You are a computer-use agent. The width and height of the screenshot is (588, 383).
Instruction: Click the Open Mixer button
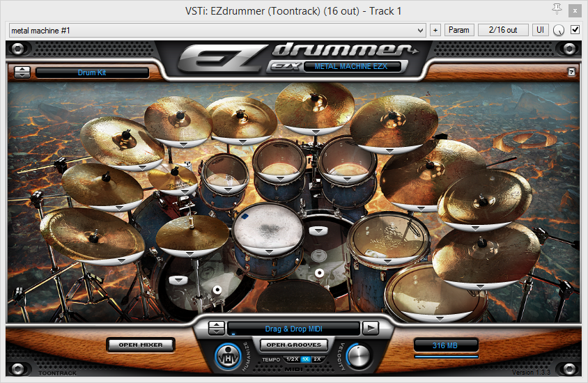pos(141,345)
